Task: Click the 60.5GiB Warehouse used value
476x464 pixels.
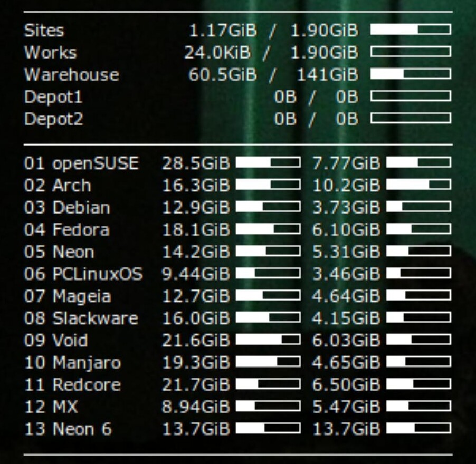Action: (x=222, y=74)
